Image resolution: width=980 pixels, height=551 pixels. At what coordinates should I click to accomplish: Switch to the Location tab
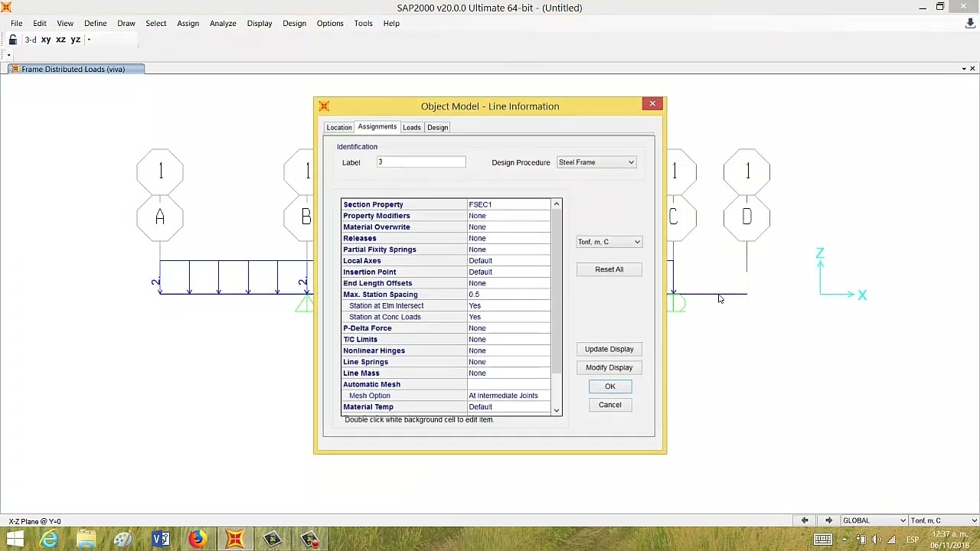(339, 127)
